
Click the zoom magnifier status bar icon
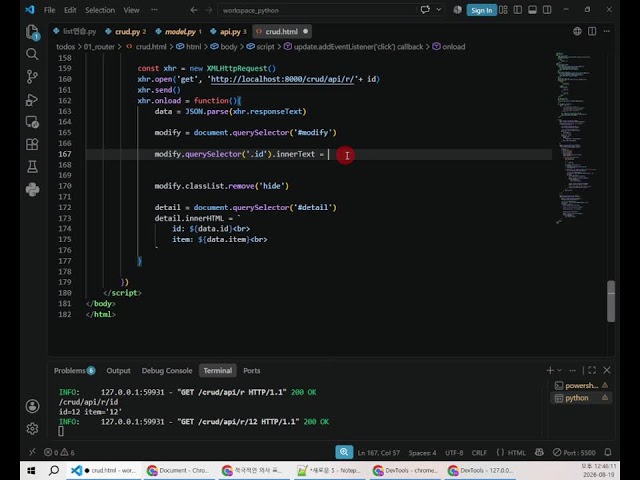click(344, 452)
